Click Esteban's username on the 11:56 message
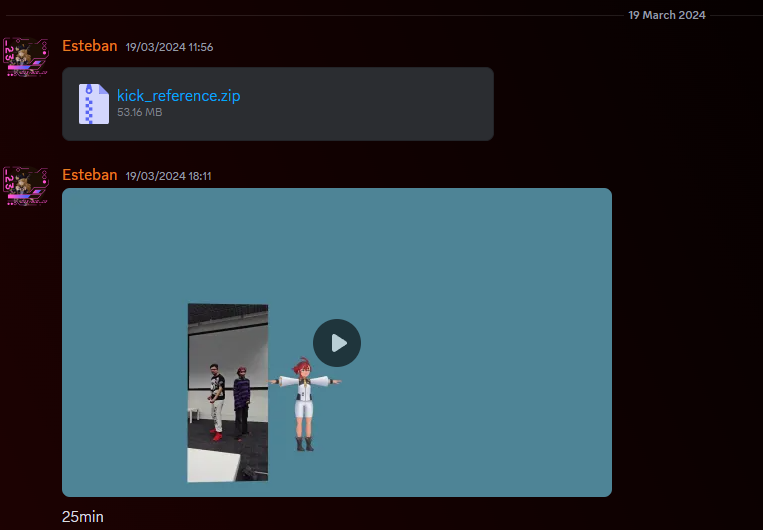Viewport: 763px width, 530px height. [x=90, y=46]
